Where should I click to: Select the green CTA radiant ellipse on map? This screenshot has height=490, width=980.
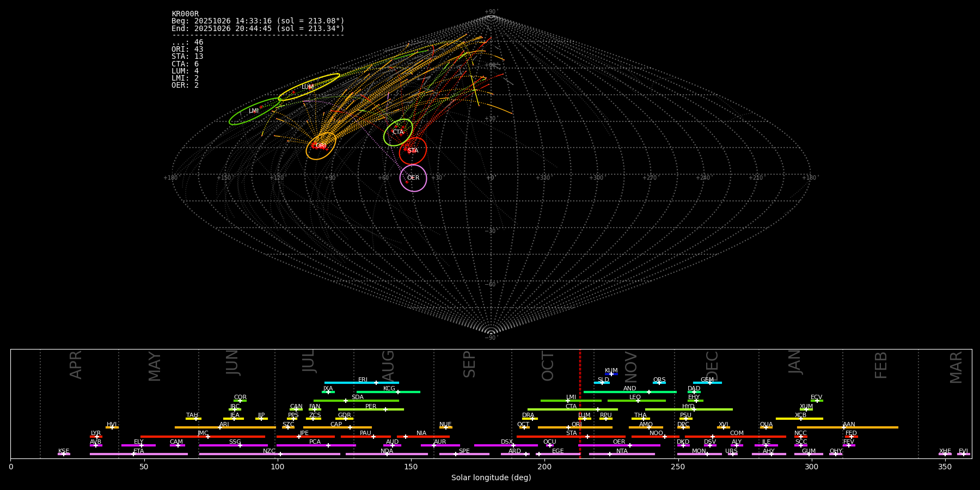(398, 132)
